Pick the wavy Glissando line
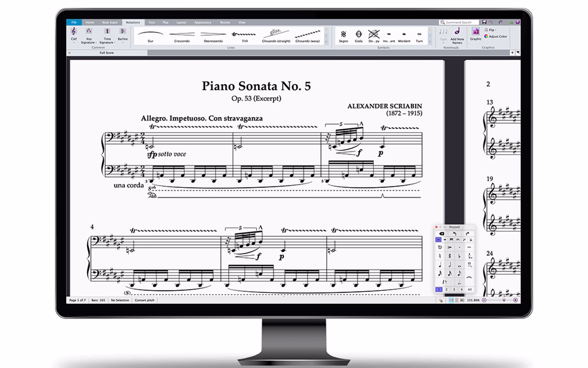The width and height of the screenshot is (588, 368). (308, 36)
